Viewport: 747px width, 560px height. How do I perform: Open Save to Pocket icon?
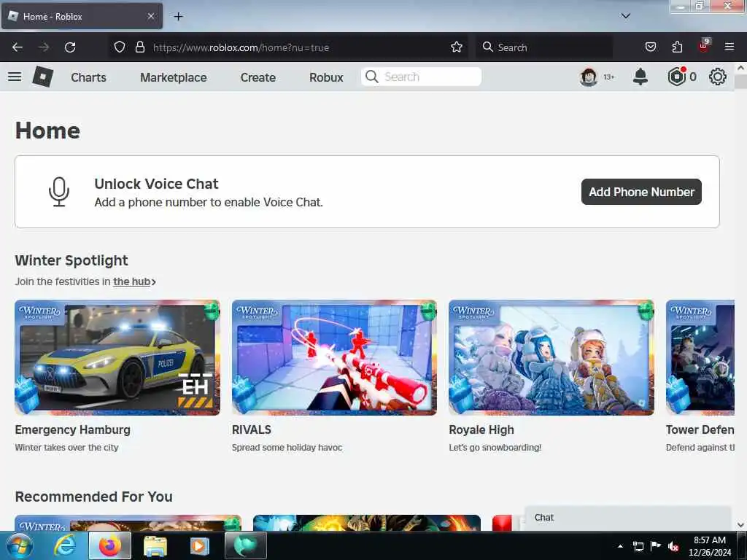point(650,47)
